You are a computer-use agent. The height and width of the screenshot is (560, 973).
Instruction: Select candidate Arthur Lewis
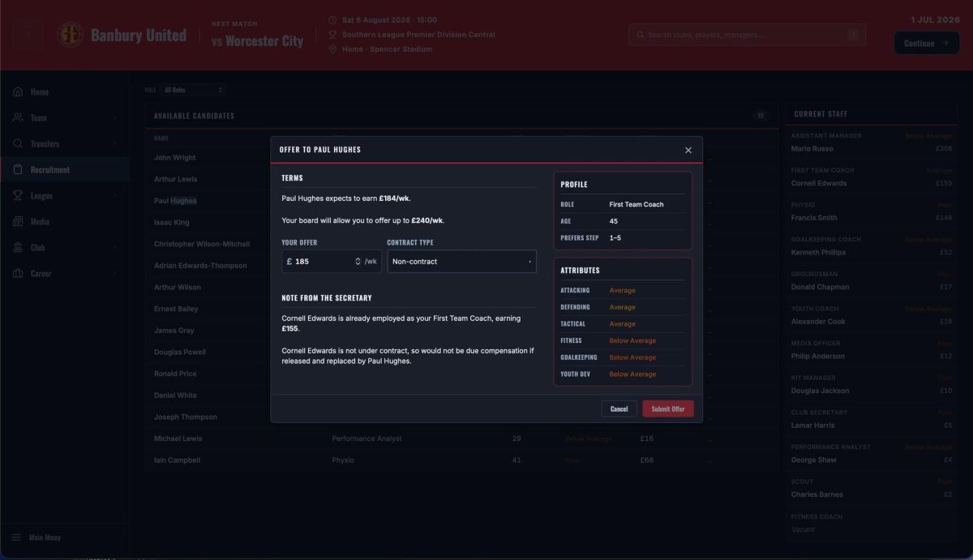(175, 179)
